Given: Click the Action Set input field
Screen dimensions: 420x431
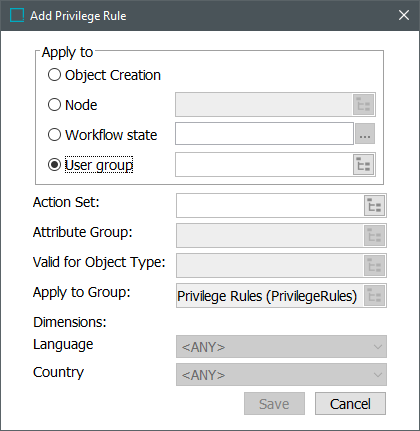Looking at the screenshot, I should [270, 205].
